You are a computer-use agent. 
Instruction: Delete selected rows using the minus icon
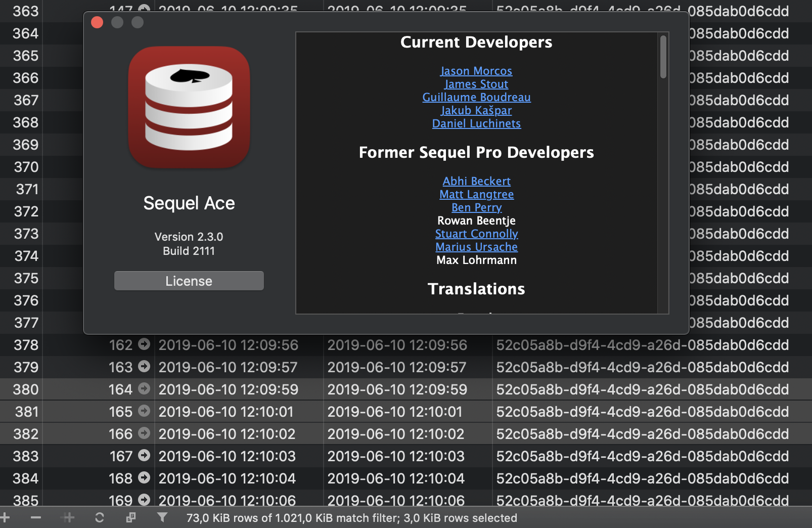(x=35, y=517)
